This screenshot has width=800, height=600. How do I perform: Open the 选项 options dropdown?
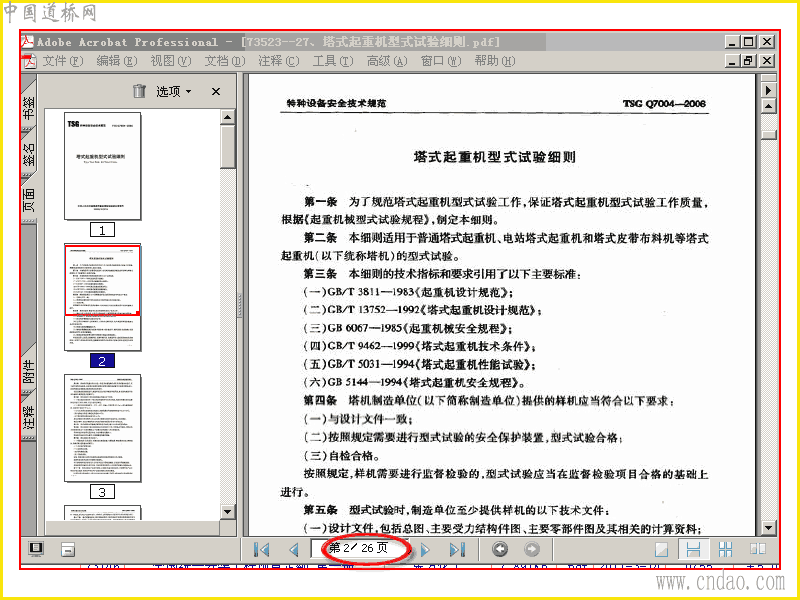173,91
